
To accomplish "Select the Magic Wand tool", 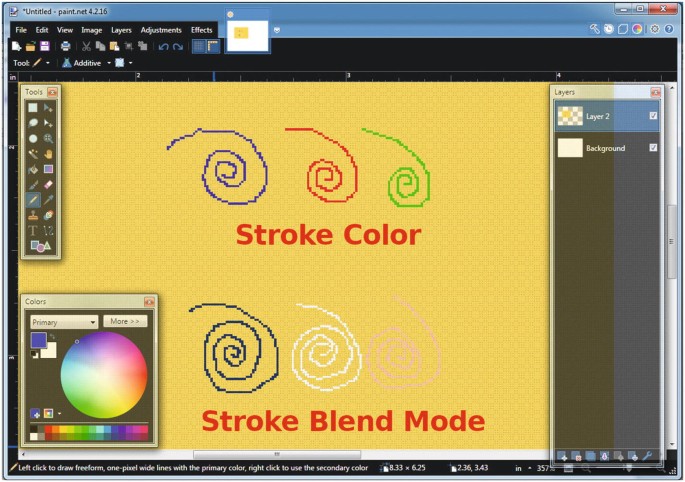I will point(33,154).
